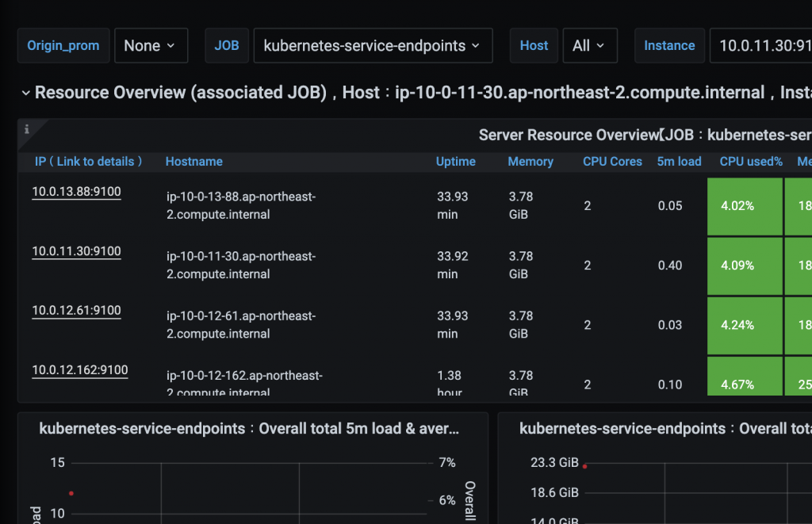Click the Instance selector value field
812x524 pixels.
[760, 46]
